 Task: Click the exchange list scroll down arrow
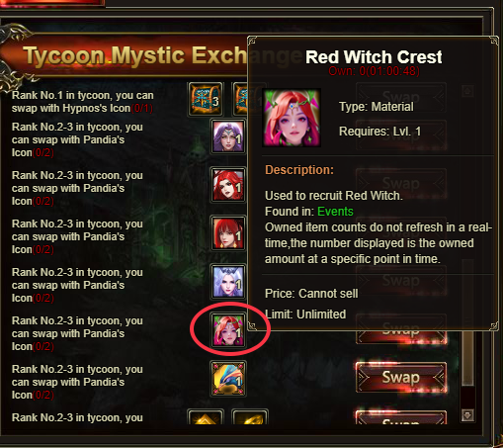(x=467, y=415)
